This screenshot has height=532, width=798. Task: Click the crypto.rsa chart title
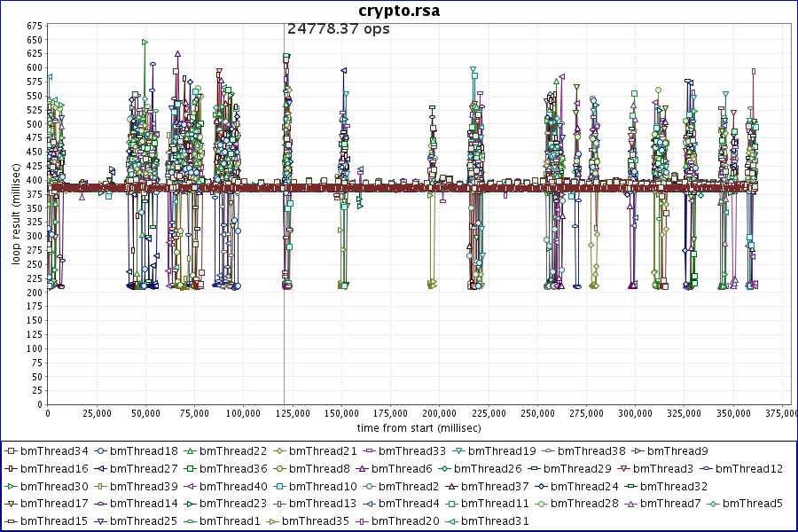[399, 11]
